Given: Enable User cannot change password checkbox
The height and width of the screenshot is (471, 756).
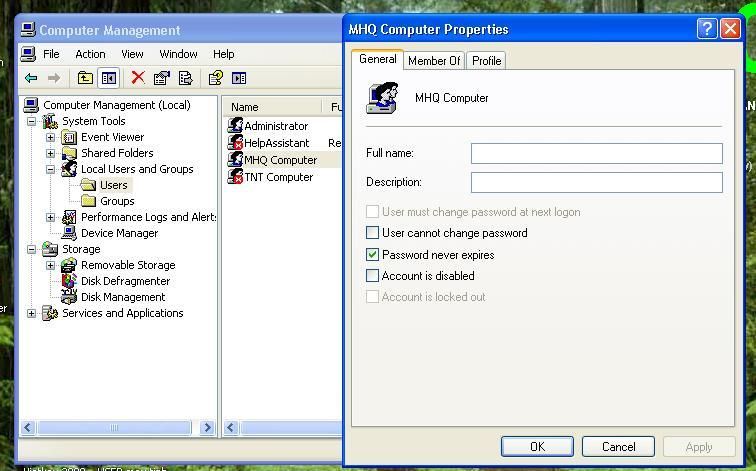Looking at the screenshot, I should [373, 233].
